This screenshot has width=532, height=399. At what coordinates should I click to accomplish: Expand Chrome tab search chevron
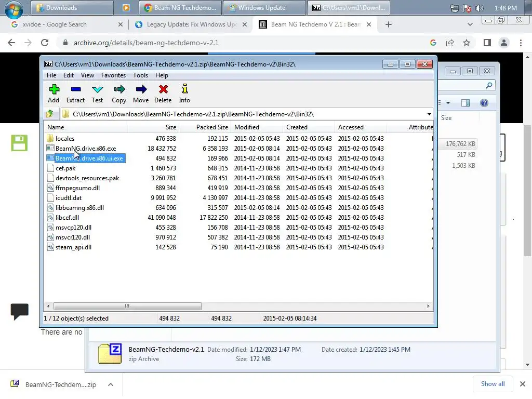point(470,24)
